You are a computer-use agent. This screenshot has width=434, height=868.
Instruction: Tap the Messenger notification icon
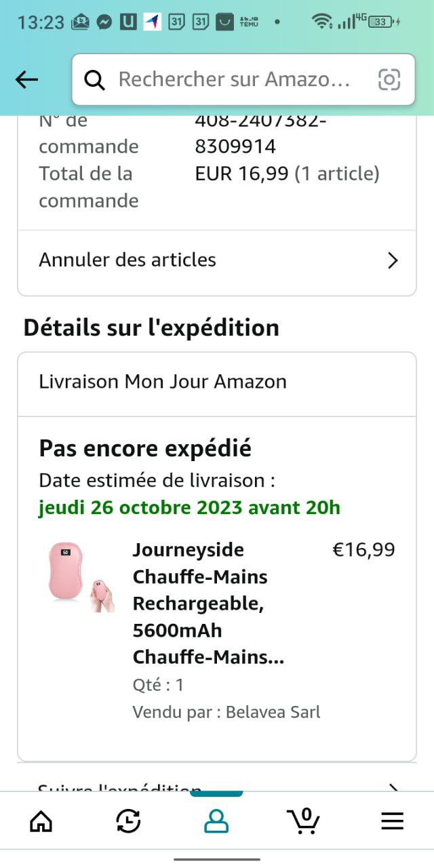pos(104,22)
